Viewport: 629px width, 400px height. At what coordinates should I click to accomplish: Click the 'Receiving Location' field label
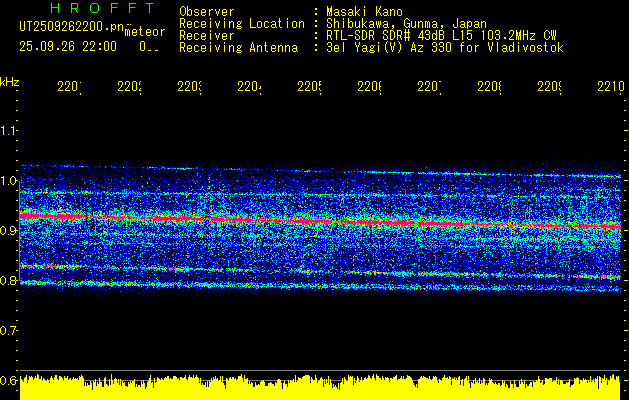coord(242,24)
